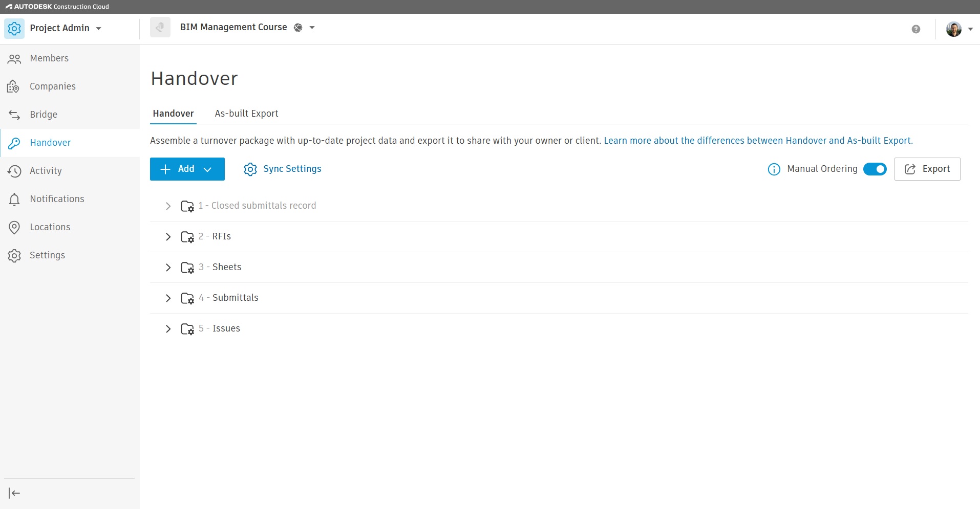Click the help question mark icon
The width and height of the screenshot is (980, 509).
[x=915, y=29]
